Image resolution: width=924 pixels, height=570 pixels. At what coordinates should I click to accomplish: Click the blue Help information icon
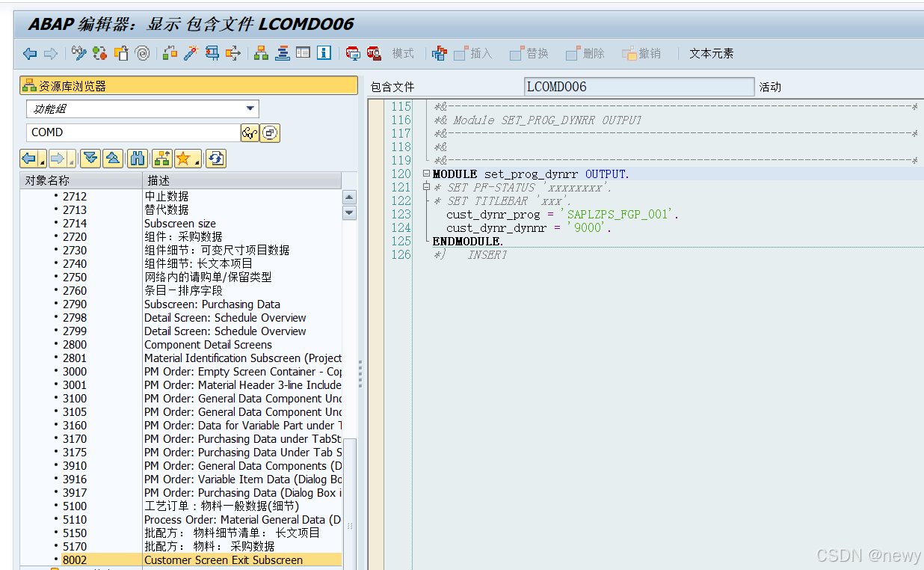click(324, 53)
